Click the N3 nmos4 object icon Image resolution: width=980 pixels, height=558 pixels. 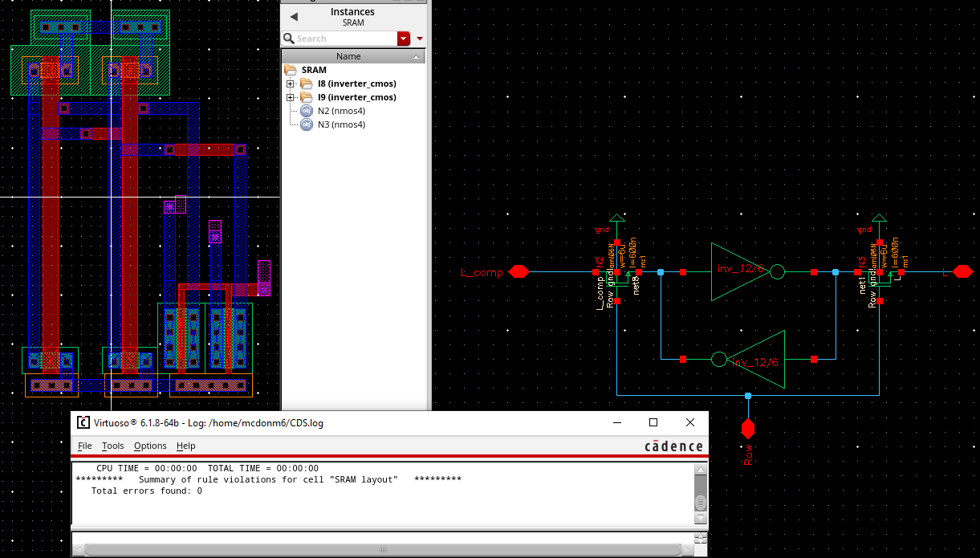coord(307,124)
